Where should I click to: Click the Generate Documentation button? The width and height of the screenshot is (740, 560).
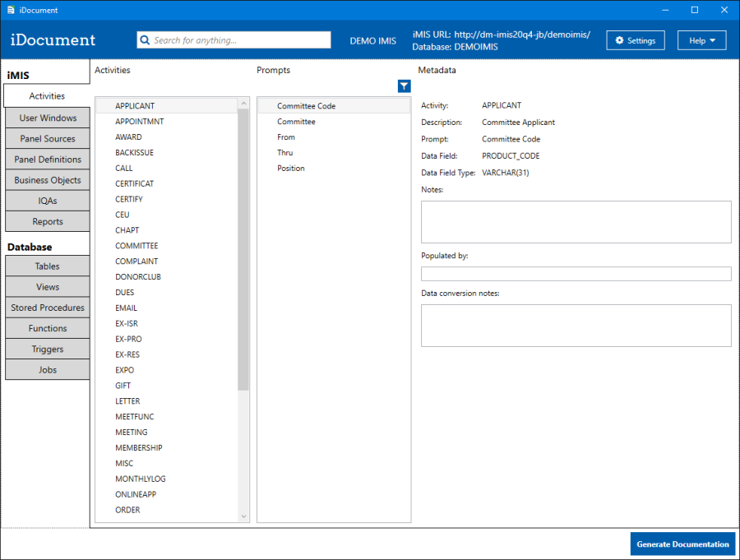coord(682,544)
